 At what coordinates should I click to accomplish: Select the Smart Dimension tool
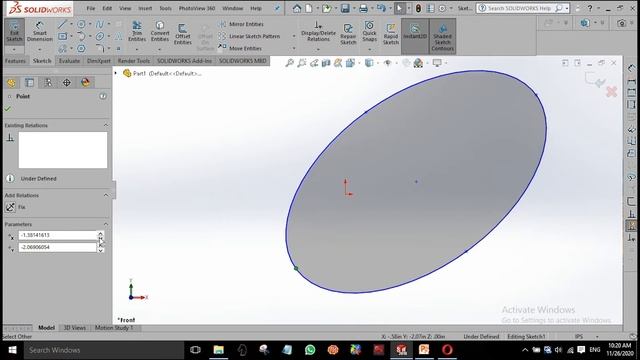point(40,31)
